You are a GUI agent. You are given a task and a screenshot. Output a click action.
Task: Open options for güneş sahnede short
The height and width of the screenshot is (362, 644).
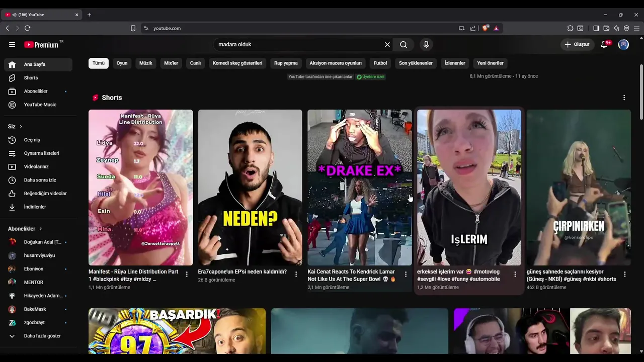click(625, 274)
